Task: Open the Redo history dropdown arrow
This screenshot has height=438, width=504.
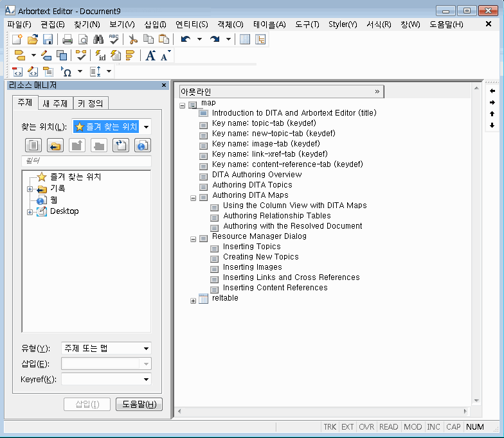Action: (229, 39)
